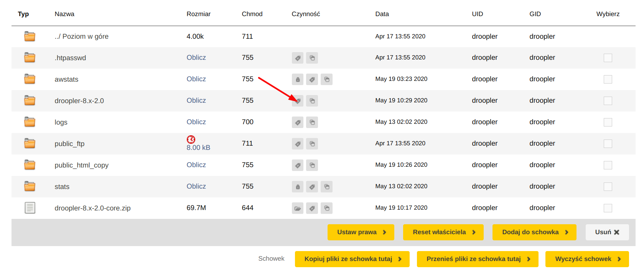Click the extract folder icon for droopler-8.x-2.0-core.zip
644x271 pixels.
(x=298, y=208)
